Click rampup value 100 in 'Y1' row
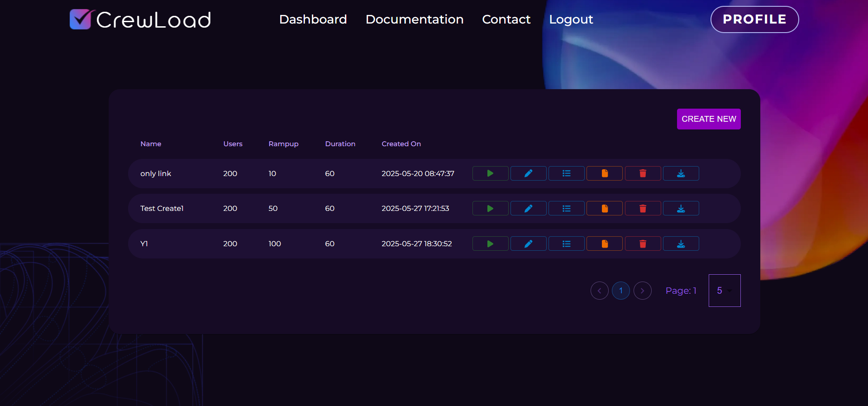 tap(275, 244)
